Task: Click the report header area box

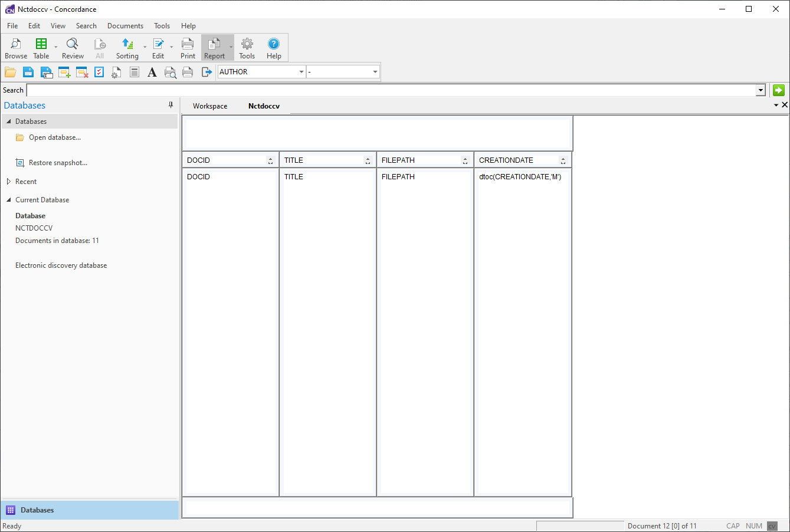Action: click(x=378, y=134)
